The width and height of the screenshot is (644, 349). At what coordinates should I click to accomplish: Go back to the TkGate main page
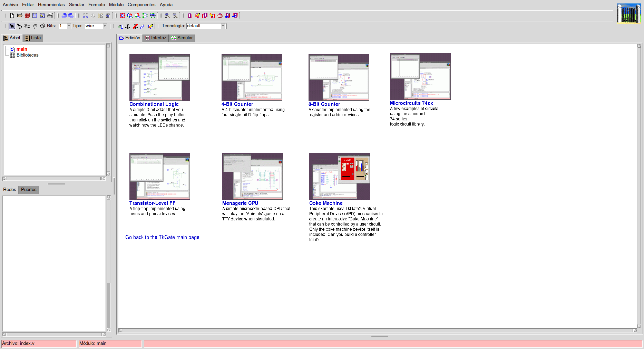click(x=162, y=237)
